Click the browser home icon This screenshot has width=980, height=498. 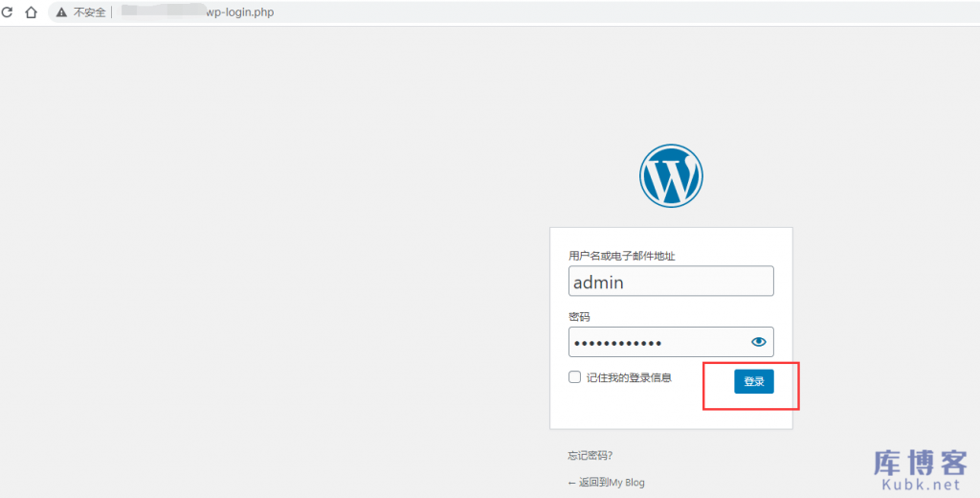coord(31,12)
